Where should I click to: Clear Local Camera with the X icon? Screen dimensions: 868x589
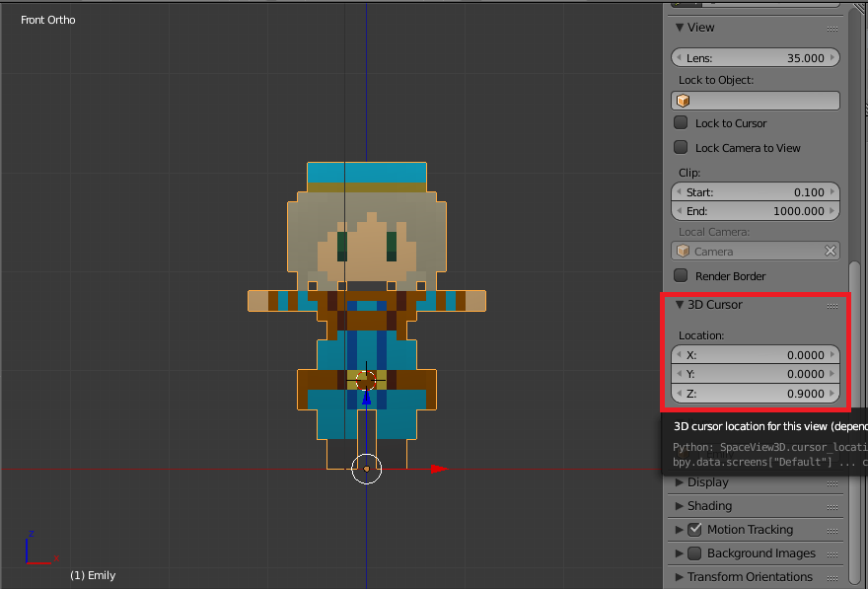[x=830, y=251]
